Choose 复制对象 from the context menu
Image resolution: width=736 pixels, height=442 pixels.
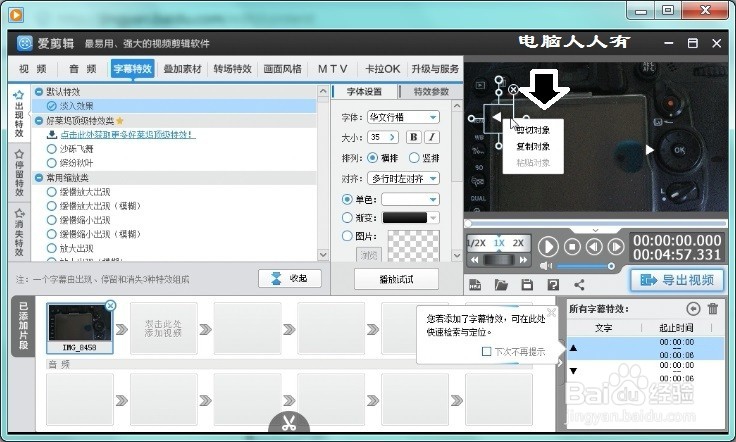pyautogui.click(x=533, y=146)
